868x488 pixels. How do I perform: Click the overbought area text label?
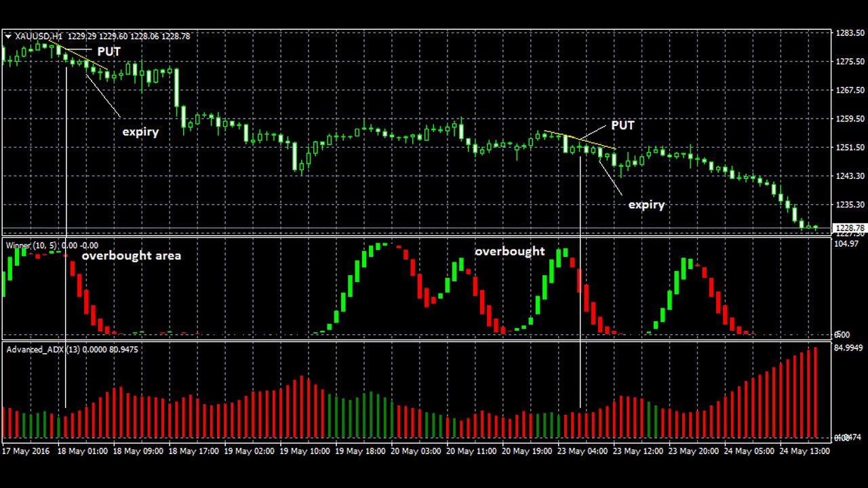coord(132,256)
